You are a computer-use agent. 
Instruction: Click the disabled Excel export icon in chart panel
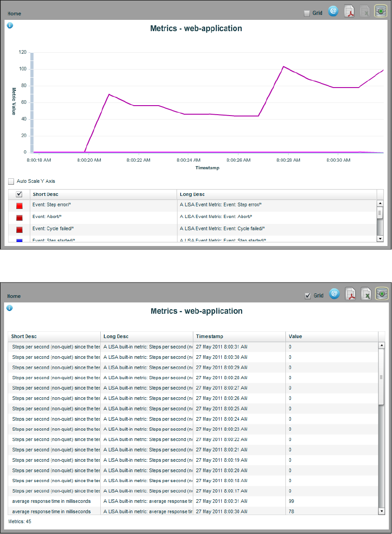click(x=365, y=11)
